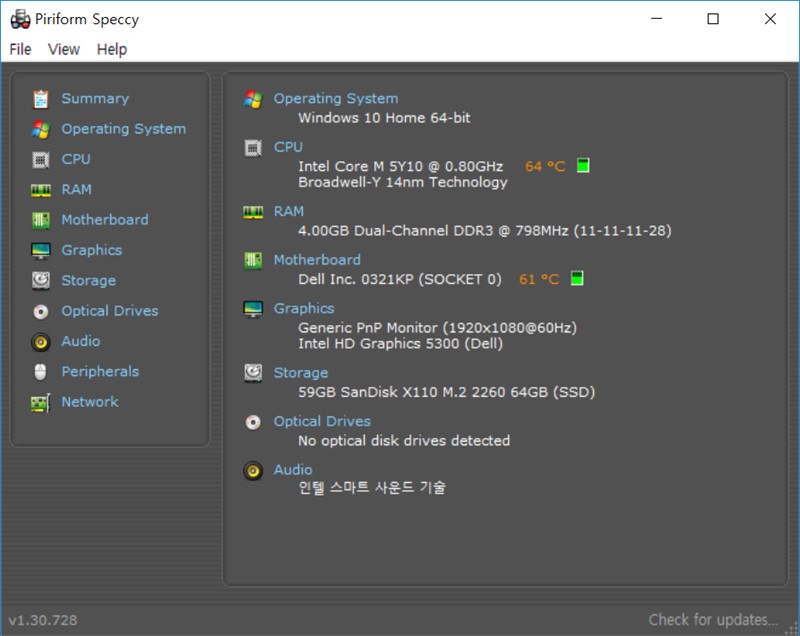Minimize the Speccy window
800x636 pixels.
click(x=657, y=19)
